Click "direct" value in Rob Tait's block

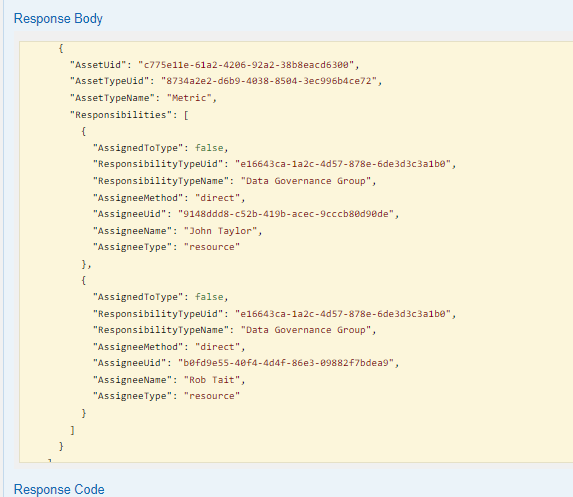click(x=217, y=347)
